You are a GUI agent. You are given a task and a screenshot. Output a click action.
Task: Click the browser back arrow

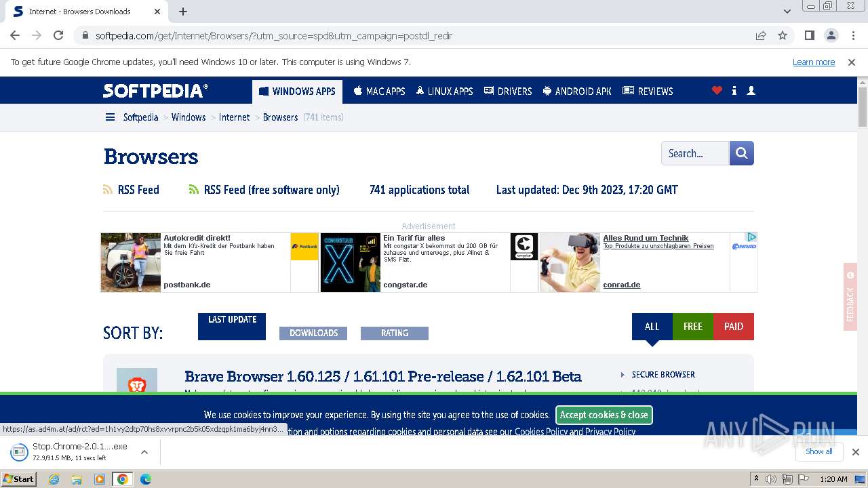(x=15, y=35)
